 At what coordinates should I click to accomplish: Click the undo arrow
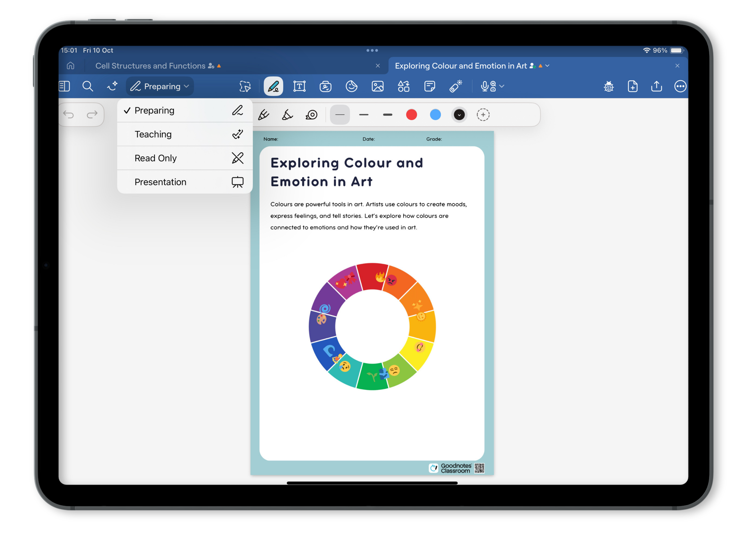pyautogui.click(x=68, y=114)
